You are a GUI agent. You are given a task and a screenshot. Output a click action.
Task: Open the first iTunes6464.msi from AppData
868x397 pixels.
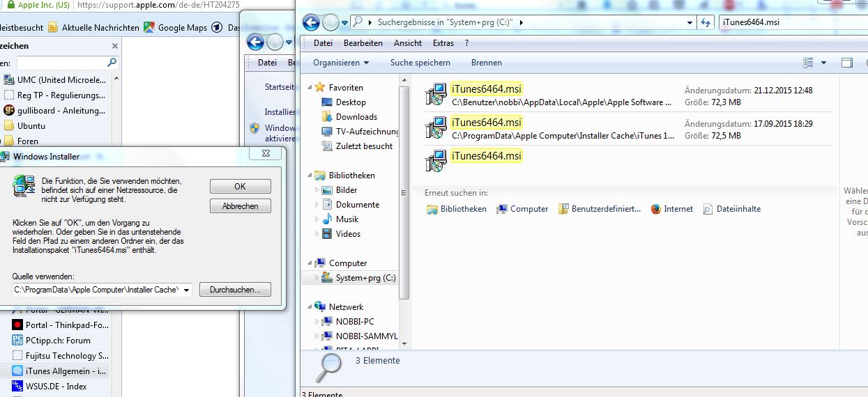click(x=487, y=89)
